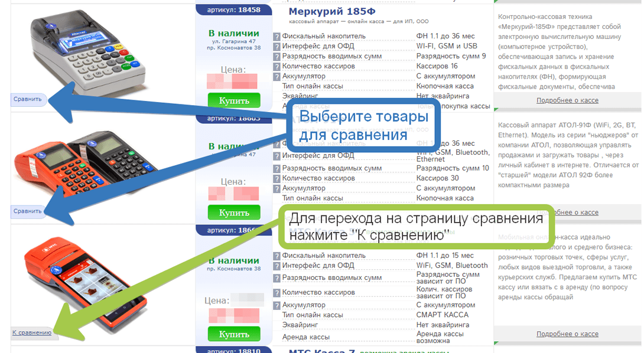The height and width of the screenshot is (353, 644).
Task: Open Подробнее о кассе for Меркурий 185Ф
Action: point(567,100)
